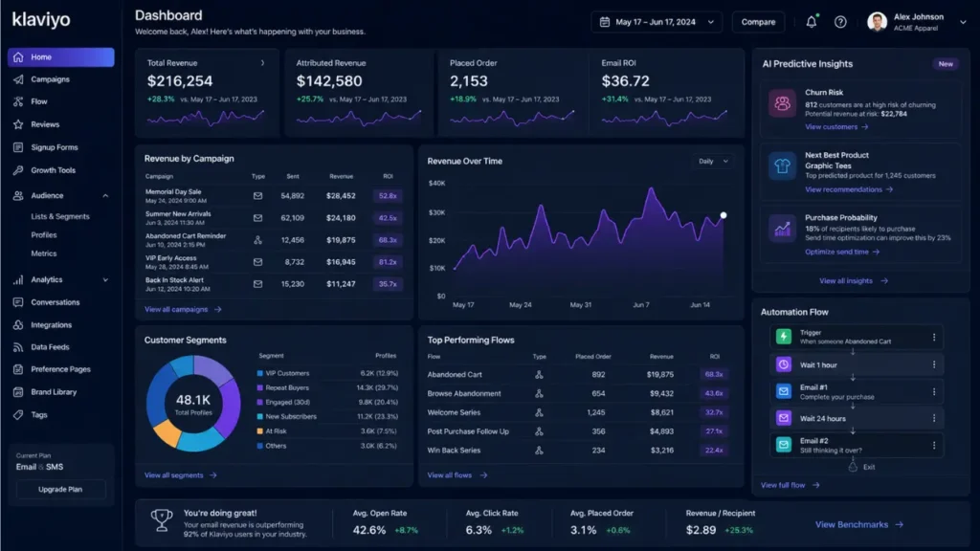Click the Exit node in automation flow
This screenshot has height=551, width=980.
861,467
